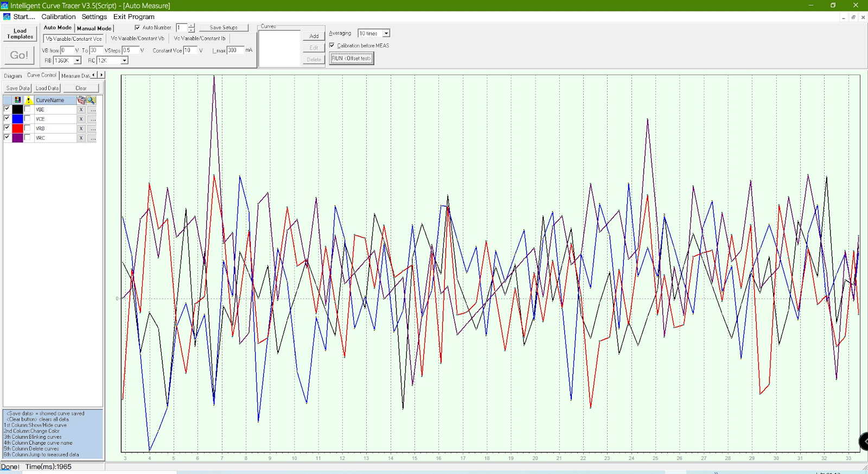This screenshot has width=868, height=474.
Task: Jump to VCE measured data via ellipsis button
Action: [x=93, y=119]
